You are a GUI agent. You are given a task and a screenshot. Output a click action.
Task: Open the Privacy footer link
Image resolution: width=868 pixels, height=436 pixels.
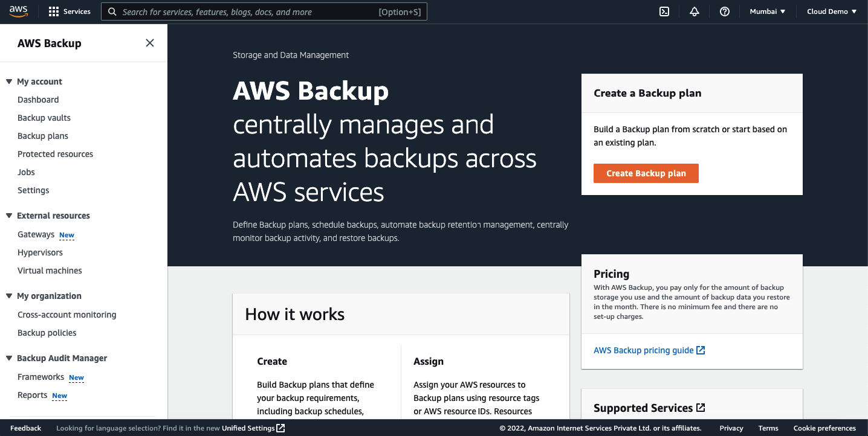tap(731, 428)
